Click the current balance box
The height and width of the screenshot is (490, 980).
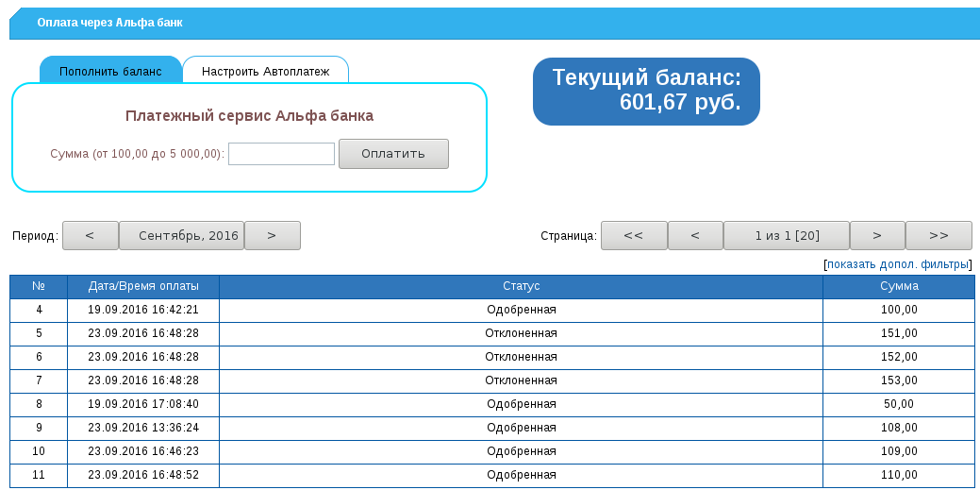click(x=646, y=91)
